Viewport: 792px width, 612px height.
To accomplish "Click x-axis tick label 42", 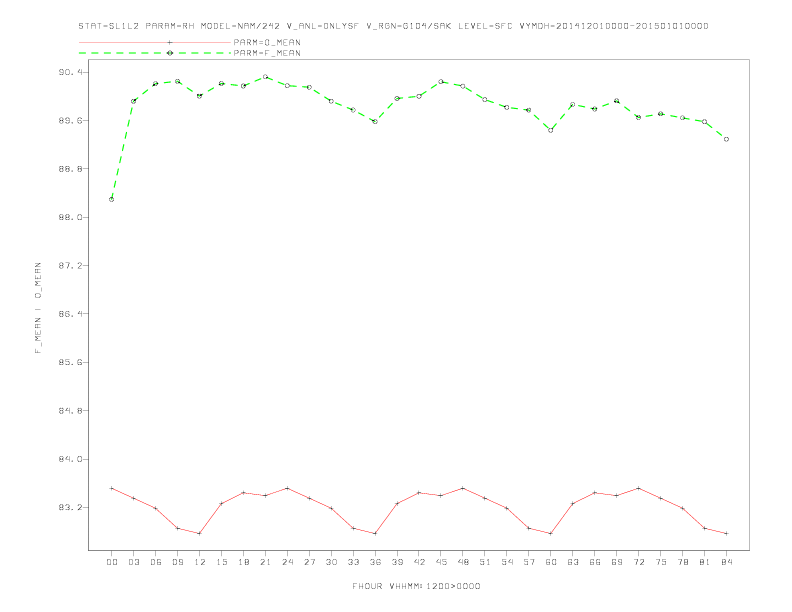I will [x=419, y=562].
